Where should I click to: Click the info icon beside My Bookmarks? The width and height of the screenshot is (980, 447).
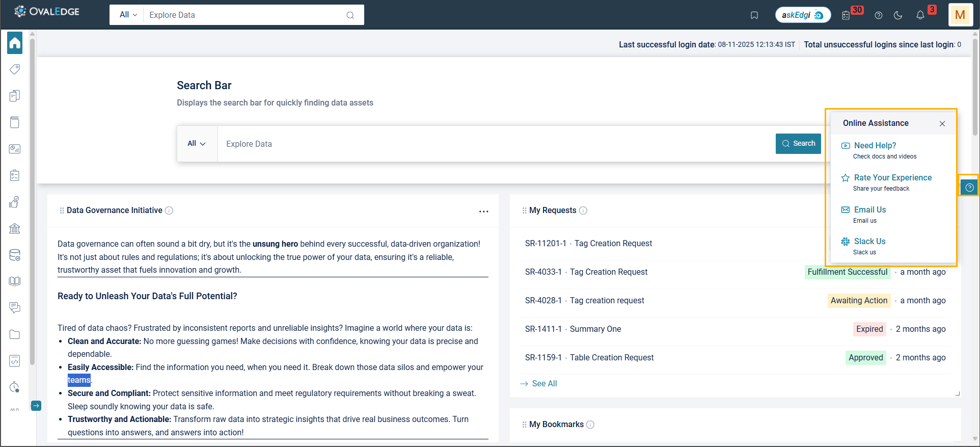click(x=590, y=425)
